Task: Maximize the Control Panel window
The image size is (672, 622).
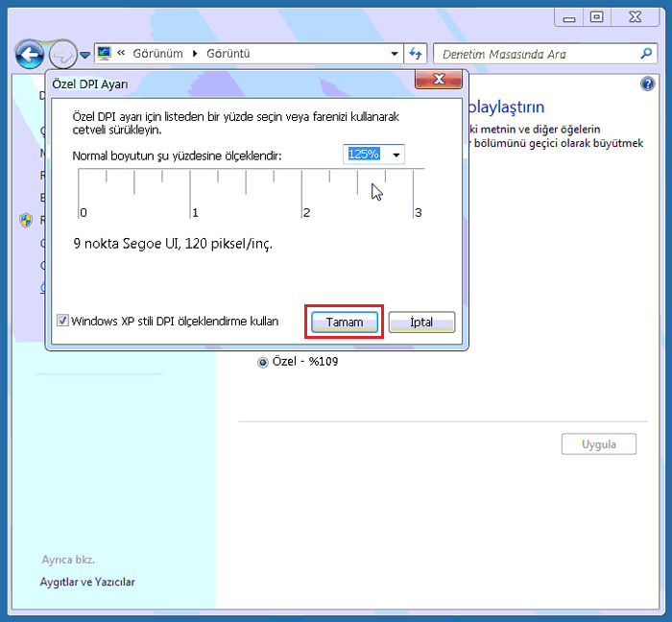Action: point(596,17)
